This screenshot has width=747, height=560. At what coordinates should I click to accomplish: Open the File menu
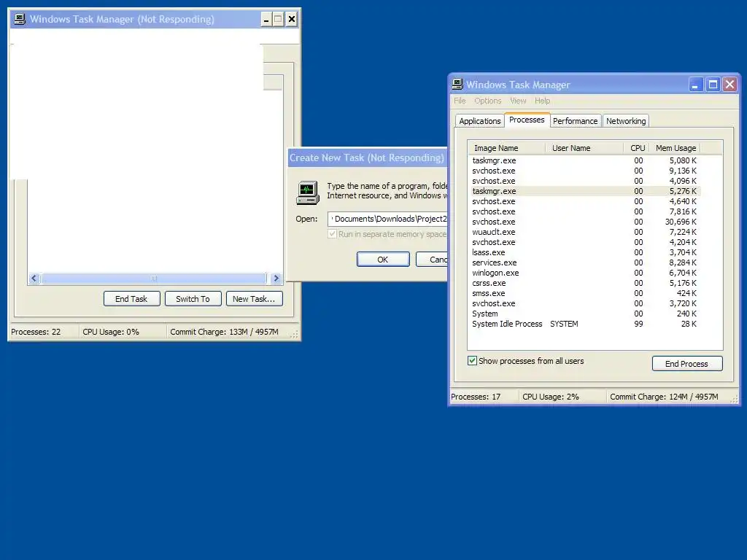pos(460,101)
